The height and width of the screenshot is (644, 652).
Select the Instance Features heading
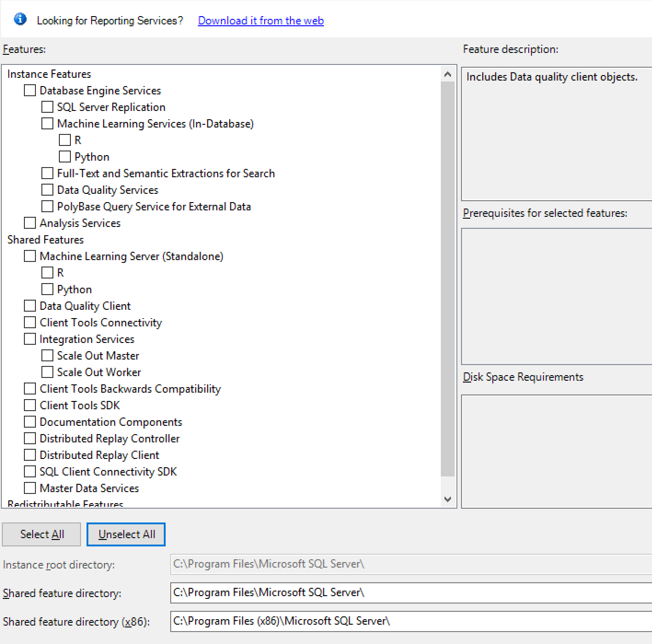pos(49,74)
